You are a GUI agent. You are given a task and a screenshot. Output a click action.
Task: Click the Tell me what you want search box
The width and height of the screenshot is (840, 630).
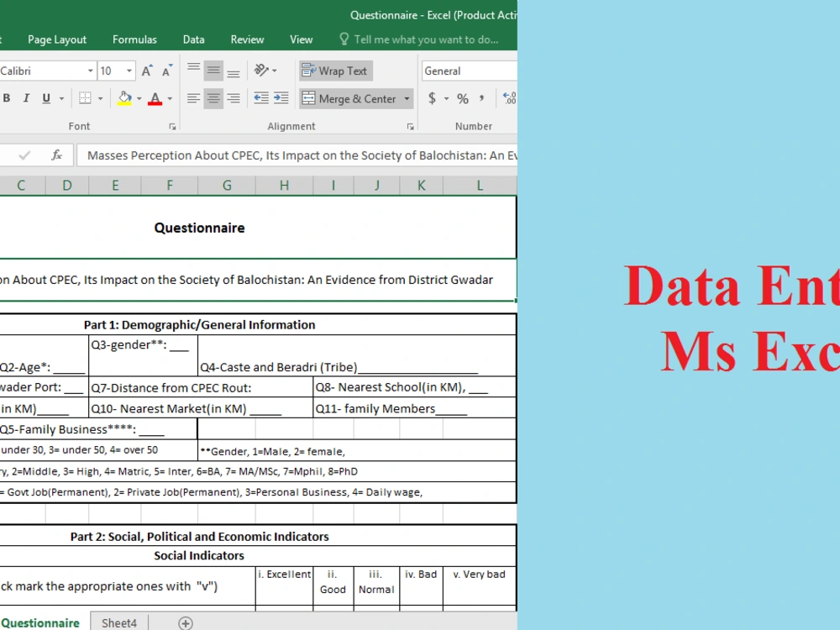click(x=419, y=39)
